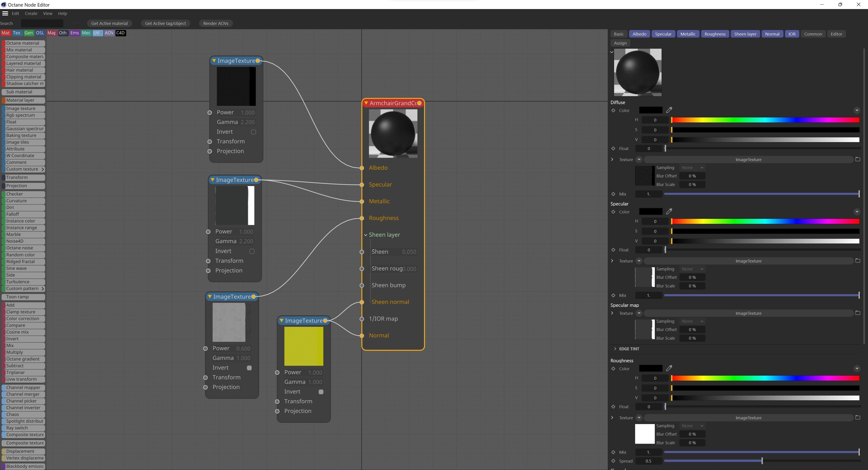Click the Diffuse color eyedropper icon
This screenshot has height=470, width=868.
(669, 110)
